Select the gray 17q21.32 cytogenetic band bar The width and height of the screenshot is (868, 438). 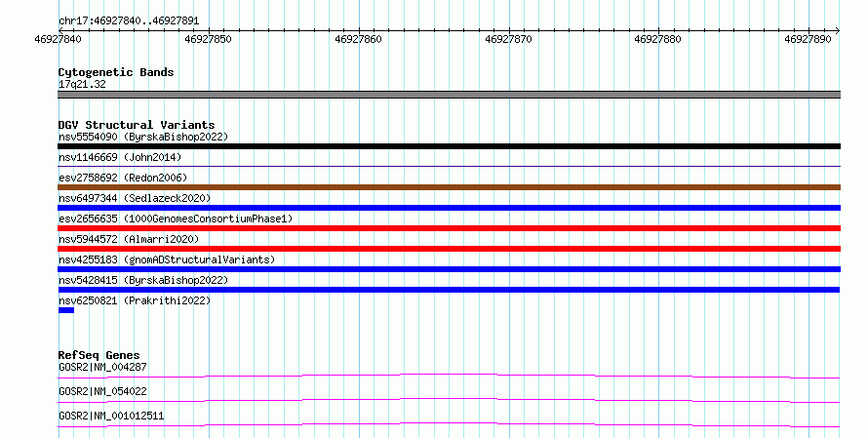click(449, 95)
